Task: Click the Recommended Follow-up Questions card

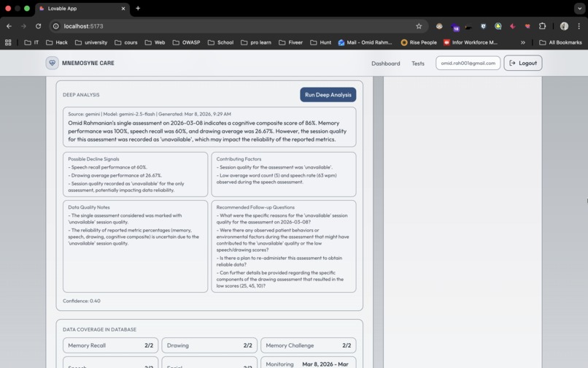Action: tap(284, 246)
